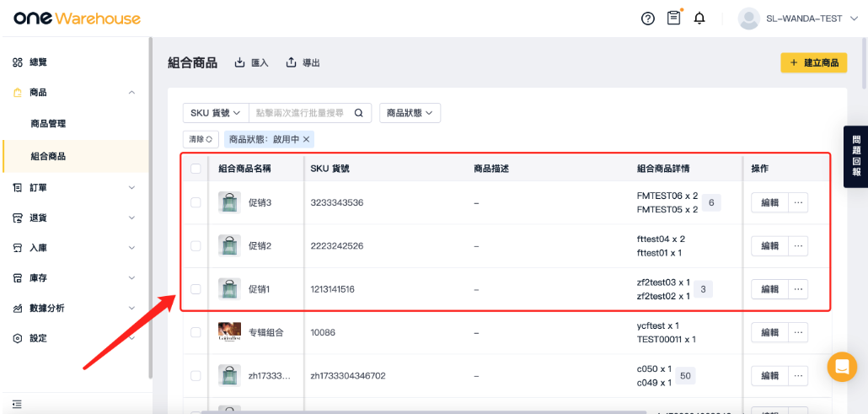The image size is (868, 414).
Task: Click the 促销3 product thumbnail
Action: pos(229,203)
